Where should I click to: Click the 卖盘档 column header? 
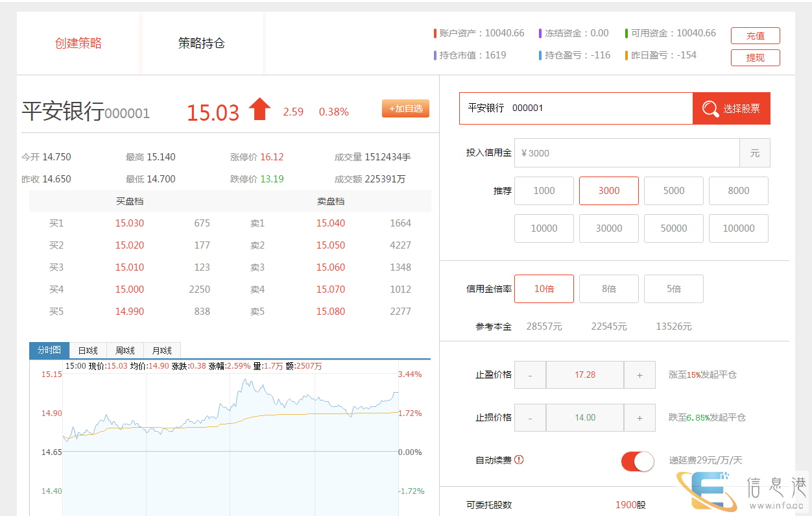(331, 201)
